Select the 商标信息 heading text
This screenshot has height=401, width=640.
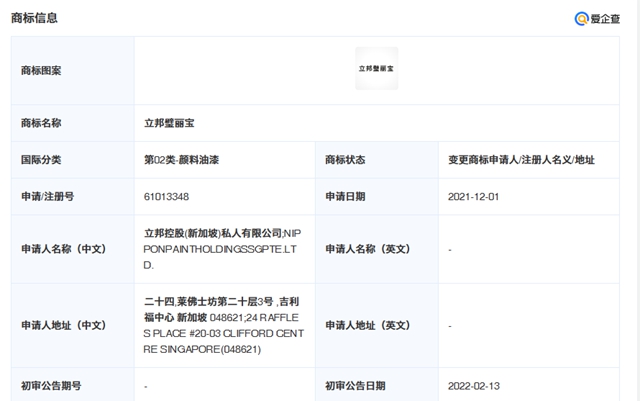(x=34, y=18)
